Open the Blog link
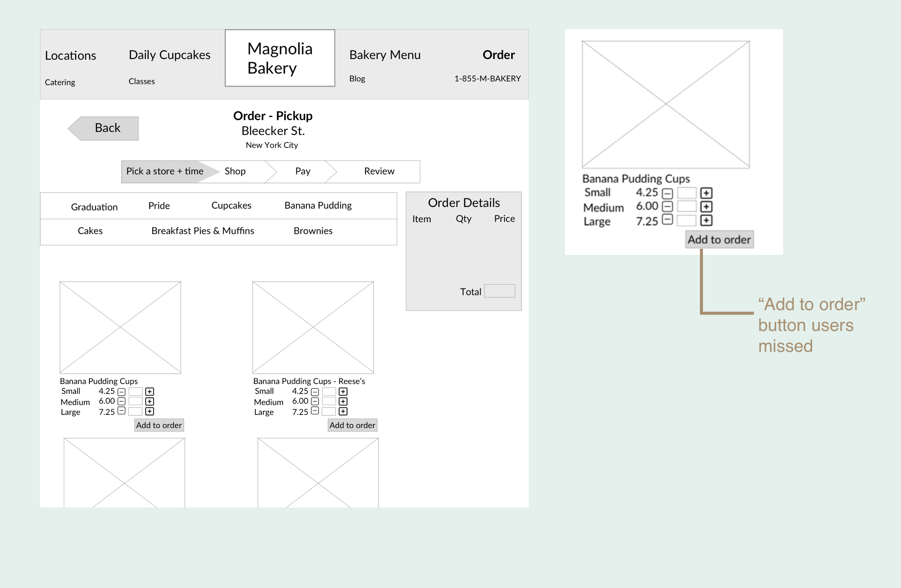Screen dimensions: 901x588 [x=357, y=79]
